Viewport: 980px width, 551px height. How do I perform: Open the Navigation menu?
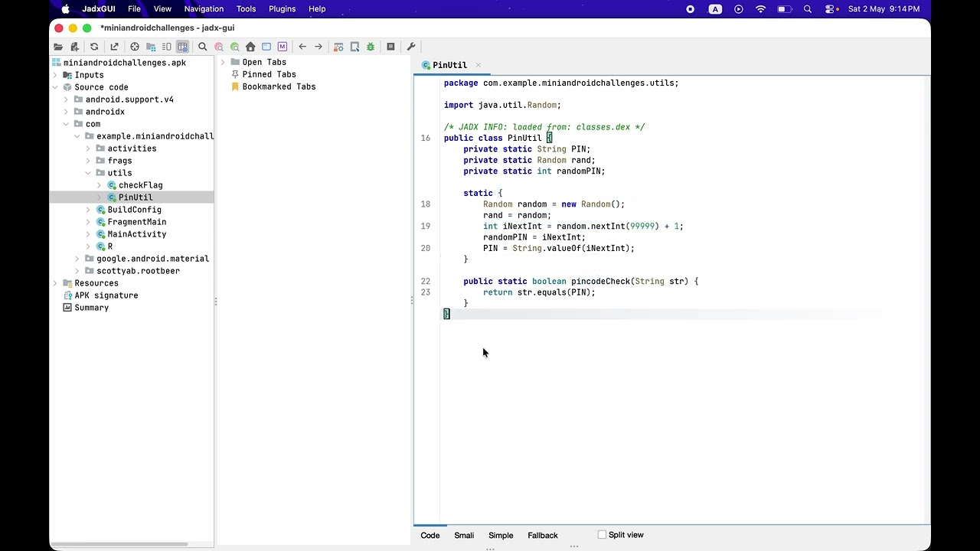tap(204, 9)
